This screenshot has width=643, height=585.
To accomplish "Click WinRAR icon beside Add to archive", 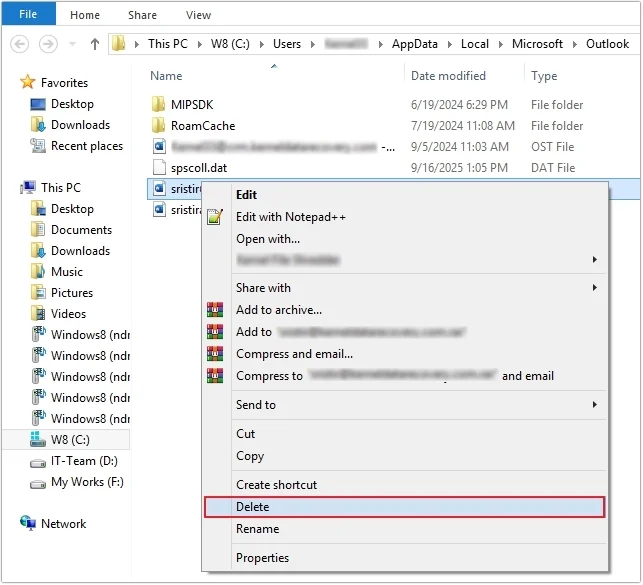I will pos(215,310).
